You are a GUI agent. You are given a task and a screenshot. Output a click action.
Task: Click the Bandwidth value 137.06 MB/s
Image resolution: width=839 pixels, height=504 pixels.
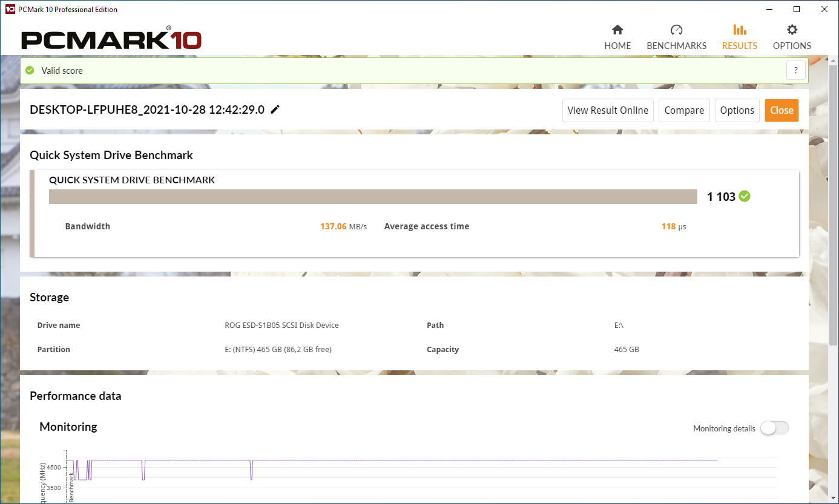click(343, 226)
